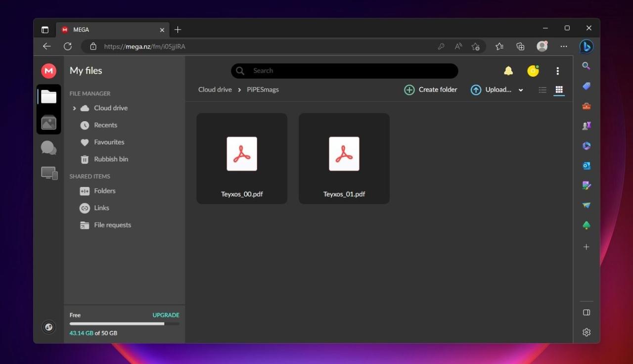Toggle Edge sidebar visibility
Image resolution: width=633 pixels, height=364 pixels.
(x=587, y=313)
